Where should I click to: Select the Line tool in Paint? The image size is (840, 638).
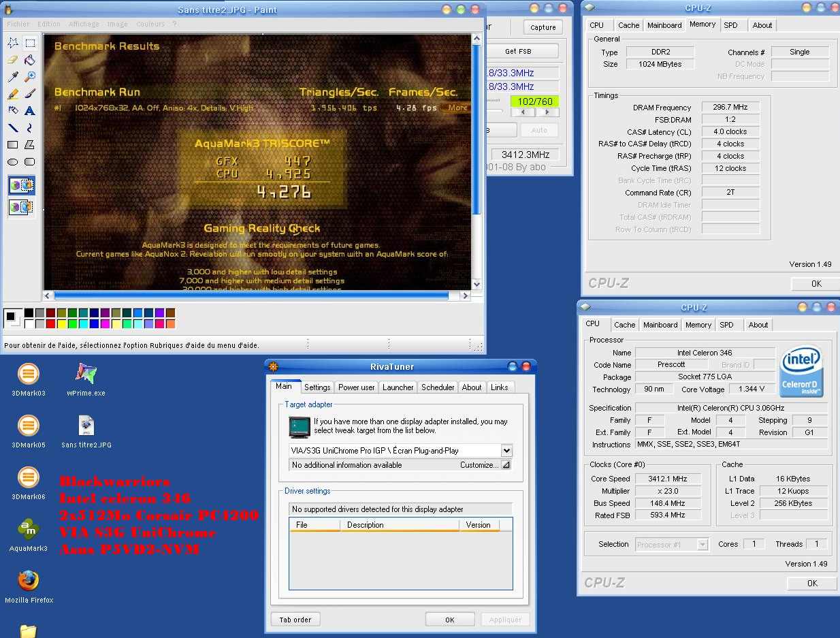pyautogui.click(x=13, y=127)
